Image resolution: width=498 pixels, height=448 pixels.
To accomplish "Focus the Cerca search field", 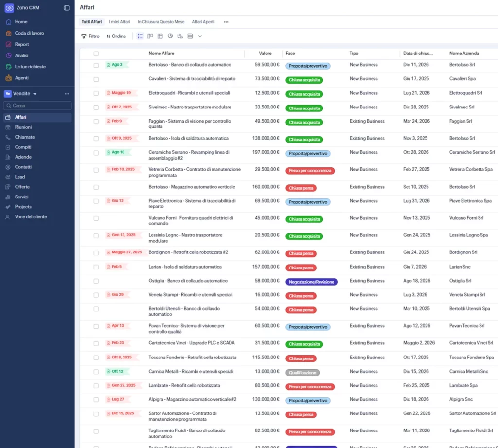I will click(x=37, y=106).
